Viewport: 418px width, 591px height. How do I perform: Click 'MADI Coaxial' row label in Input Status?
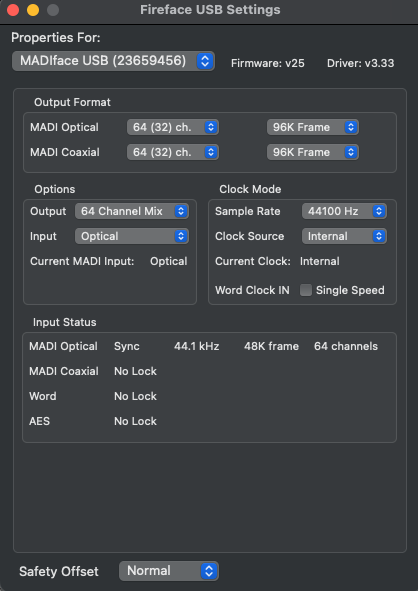coord(64,371)
